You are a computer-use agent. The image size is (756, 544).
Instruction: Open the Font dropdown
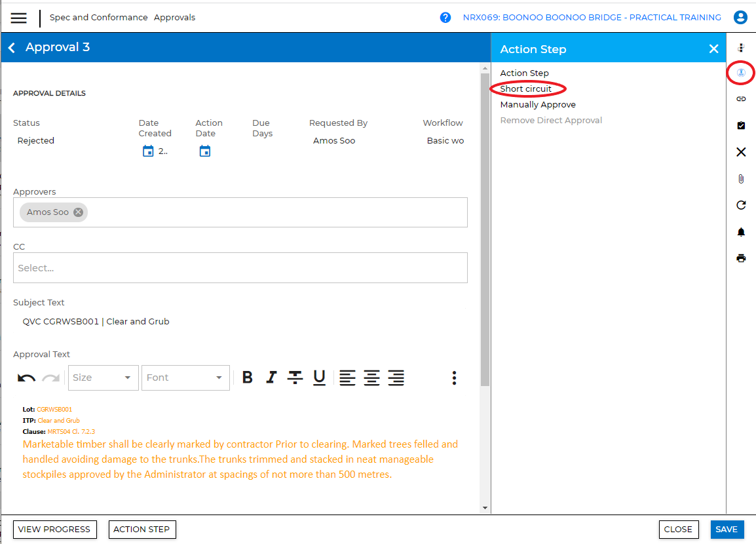tap(185, 378)
